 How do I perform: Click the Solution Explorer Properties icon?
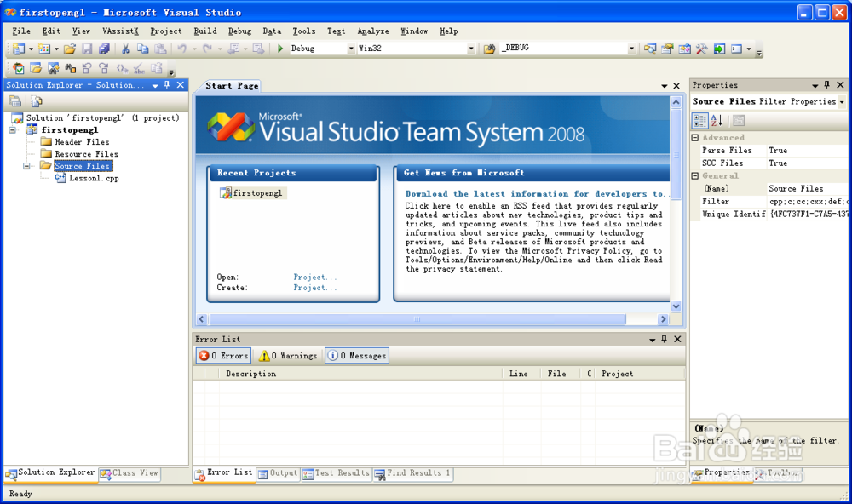coord(15,101)
